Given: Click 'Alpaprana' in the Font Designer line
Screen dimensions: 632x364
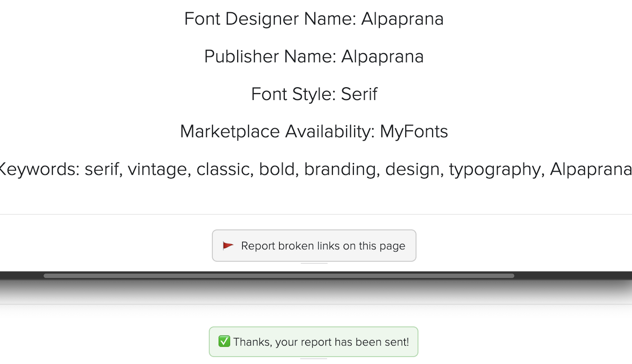Looking at the screenshot, I should click(x=402, y=19).
